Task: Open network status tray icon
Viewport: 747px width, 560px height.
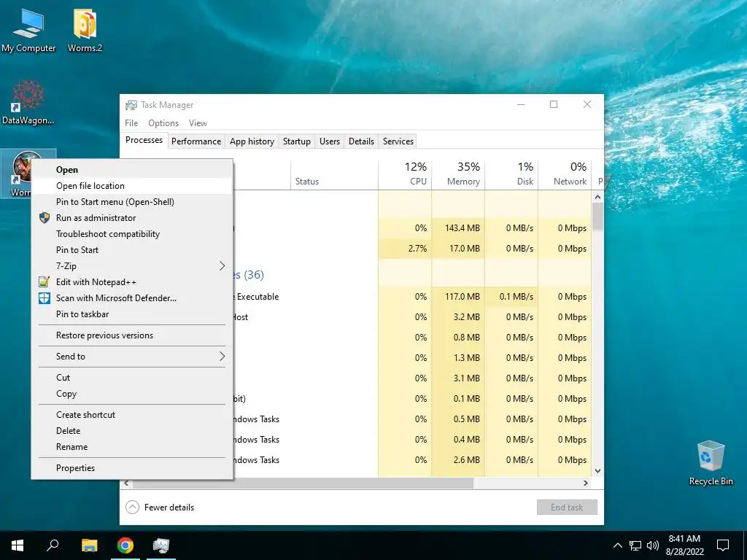Action: click(x=635, y=545)
